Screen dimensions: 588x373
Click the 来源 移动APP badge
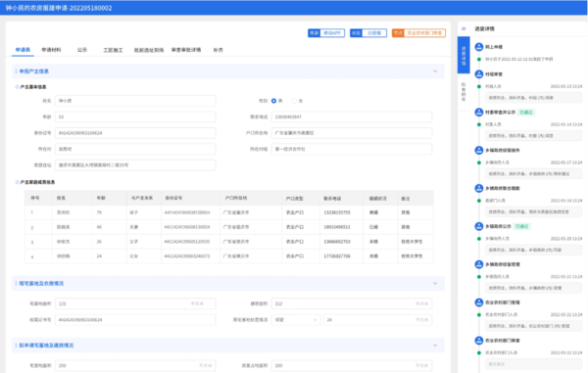pyautogui.click(x=326, y=33)
